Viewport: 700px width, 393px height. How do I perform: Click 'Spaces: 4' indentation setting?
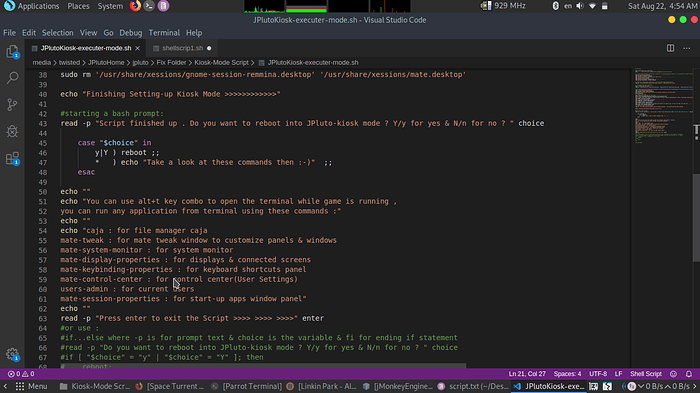(x=567, y=374)
